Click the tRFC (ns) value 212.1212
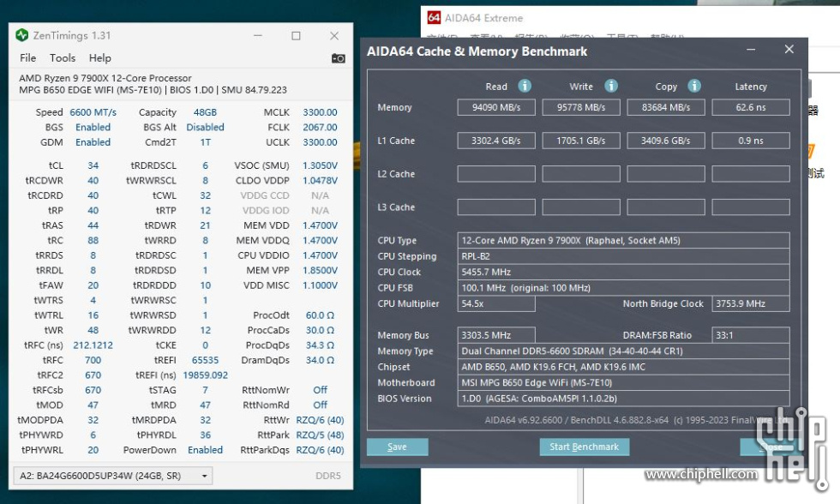This screenshot has height=504, width=840. point(93,345)
